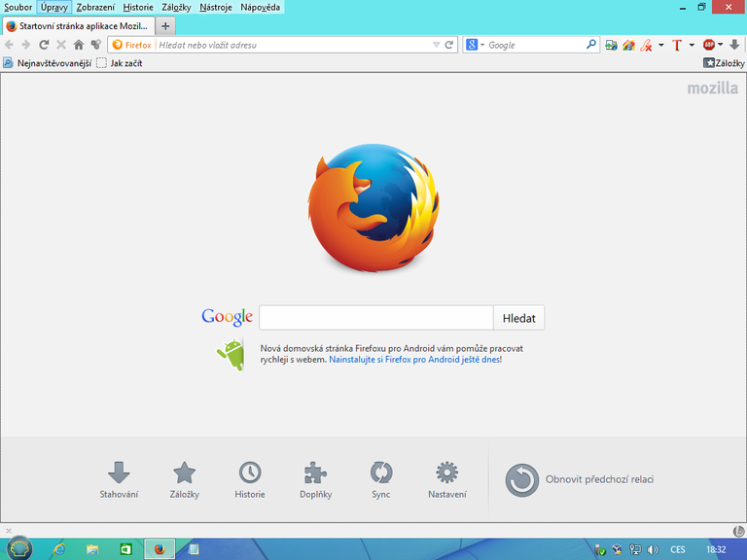Viewport: 747px width, 560px height.
Task: Open the Flash block extension dropdown arrow
Action: (661, 46)
